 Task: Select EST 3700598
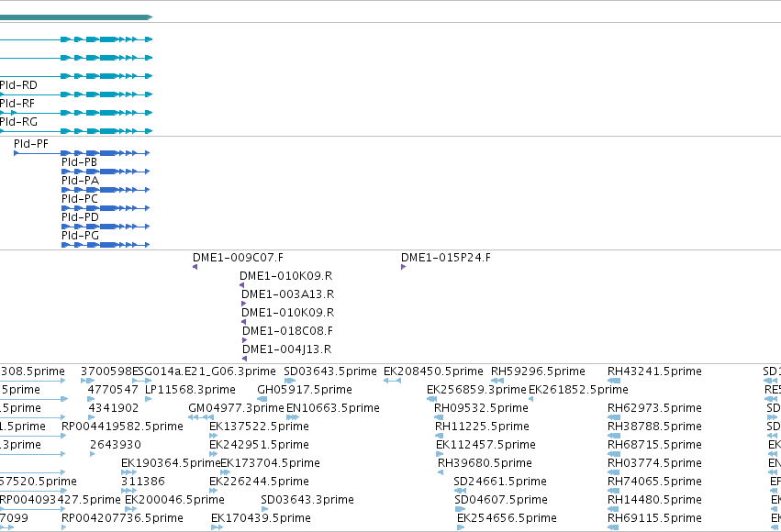(x=106, y=371)
